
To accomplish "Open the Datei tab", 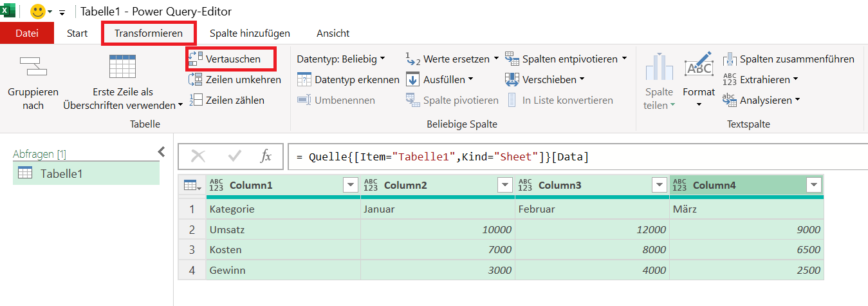I will (x=27, y=33).
